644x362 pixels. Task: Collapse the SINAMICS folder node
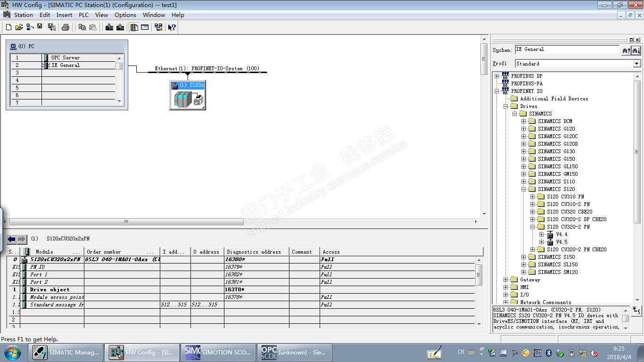[x=514, y=114]
